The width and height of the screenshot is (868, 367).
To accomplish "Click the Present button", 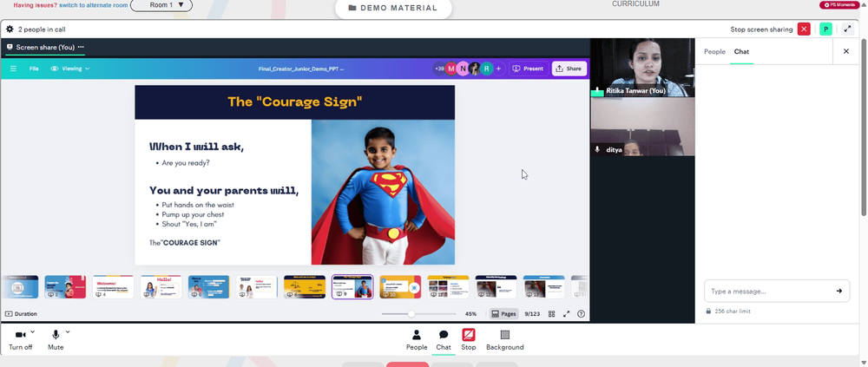I will pos(528,69).
